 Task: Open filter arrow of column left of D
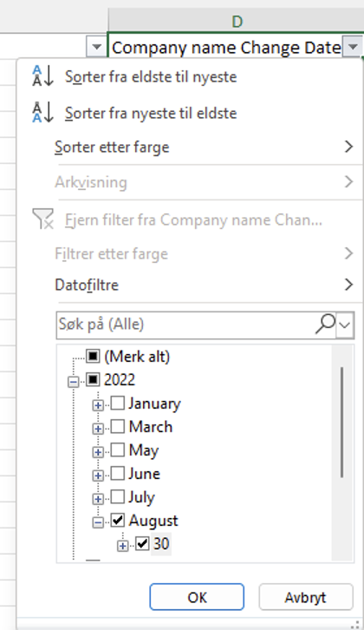(x=96, y=48)
